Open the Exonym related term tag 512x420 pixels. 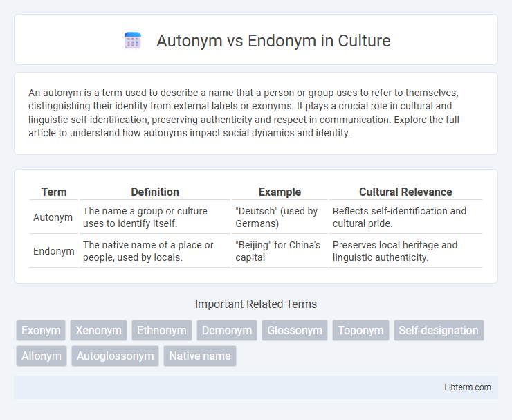[x=41, y=330]
